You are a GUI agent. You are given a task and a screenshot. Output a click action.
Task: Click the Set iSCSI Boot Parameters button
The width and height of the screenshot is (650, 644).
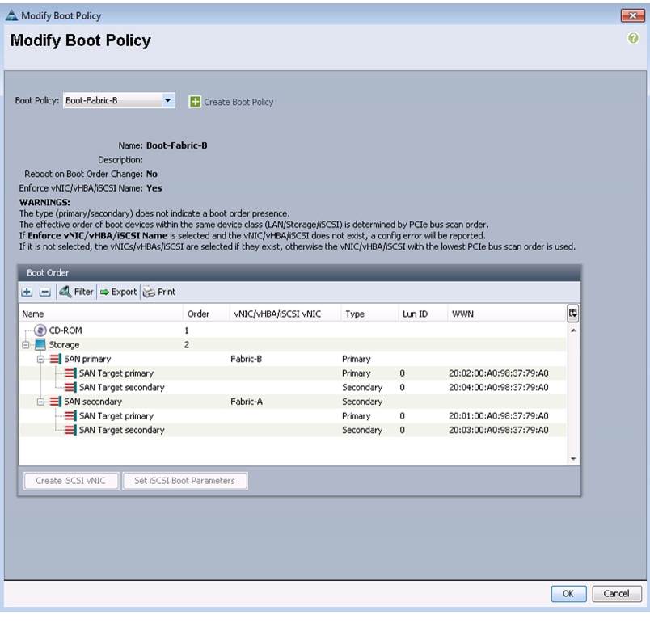[184, 481]
